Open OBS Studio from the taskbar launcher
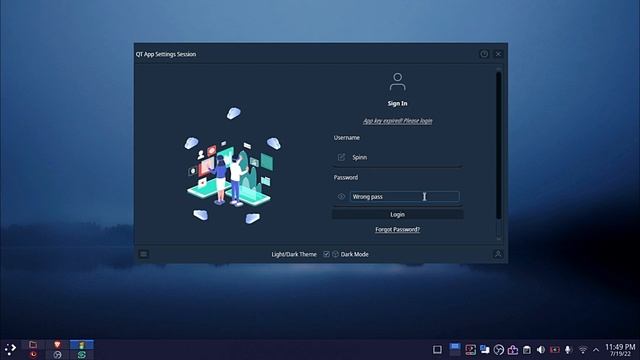This screenshot has width=640, height=360. pos(57,355)
